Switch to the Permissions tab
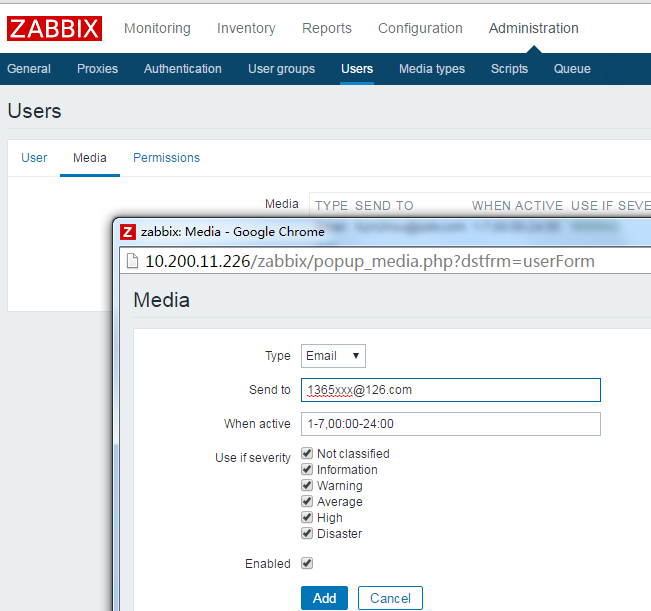 166,158
